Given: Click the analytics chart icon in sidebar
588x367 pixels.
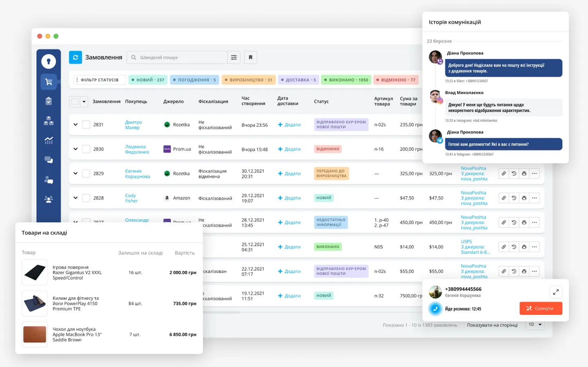Looking at the screenshot, I should pos(48,141).
